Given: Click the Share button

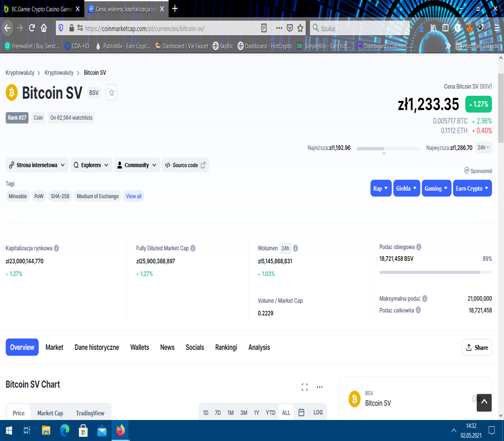Looking at the screenshot, I should coord(477,347).
